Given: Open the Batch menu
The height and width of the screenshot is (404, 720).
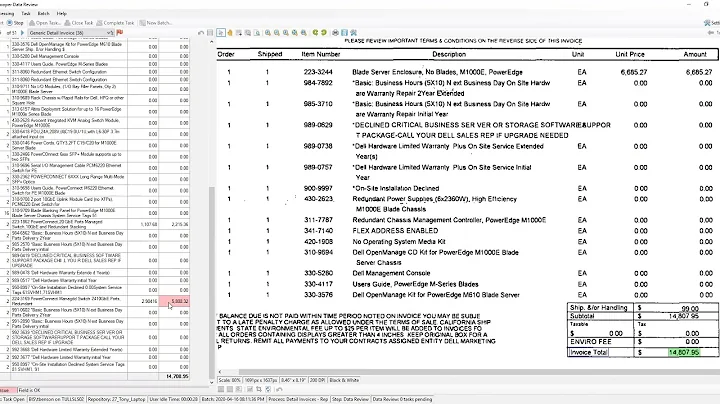Looking at the screenshot, I should [x=43, y=13].
